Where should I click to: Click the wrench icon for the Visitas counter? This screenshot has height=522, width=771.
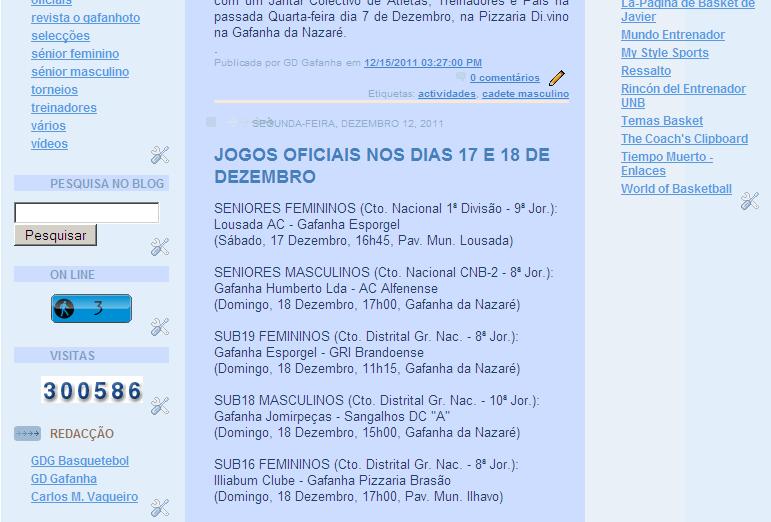coord(160,406)
